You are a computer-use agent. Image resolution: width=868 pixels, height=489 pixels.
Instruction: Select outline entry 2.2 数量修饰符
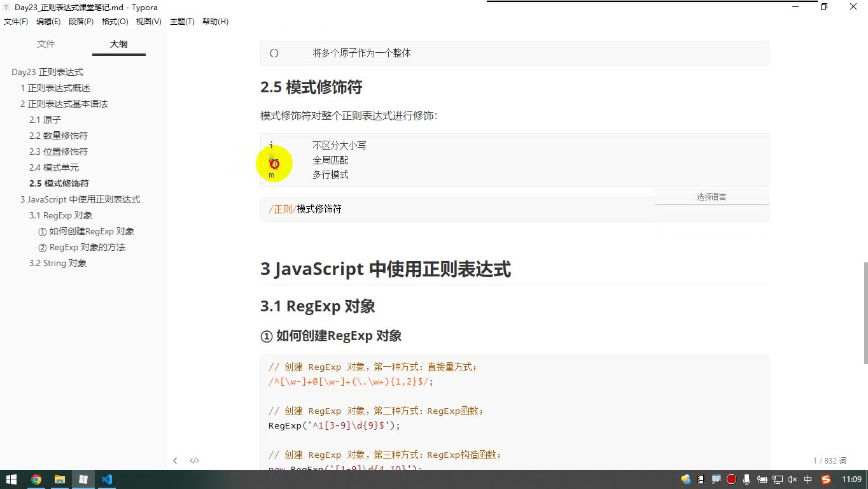point(59,136)
